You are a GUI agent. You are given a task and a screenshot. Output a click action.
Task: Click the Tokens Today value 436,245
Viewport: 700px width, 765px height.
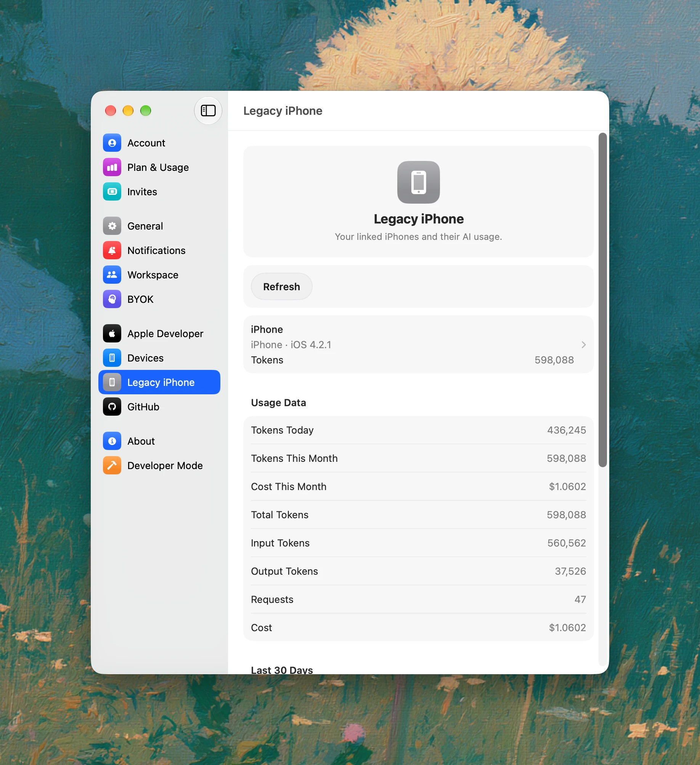(567, 430)
